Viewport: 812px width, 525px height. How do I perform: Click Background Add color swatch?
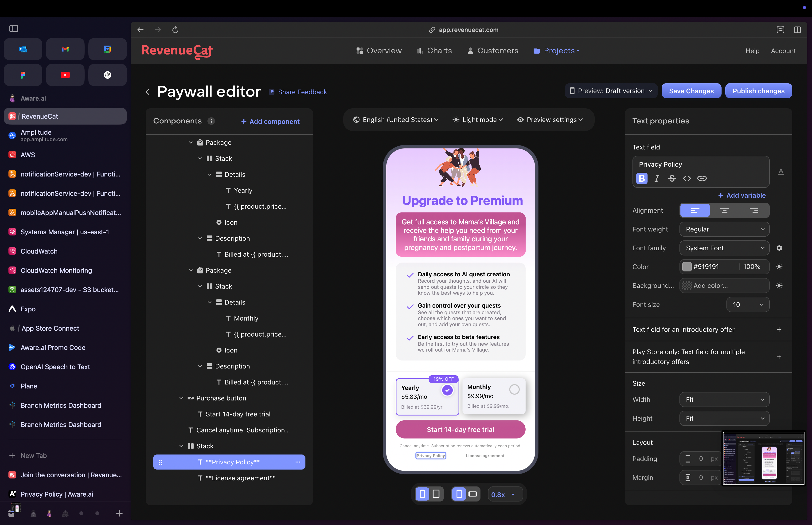687,286
